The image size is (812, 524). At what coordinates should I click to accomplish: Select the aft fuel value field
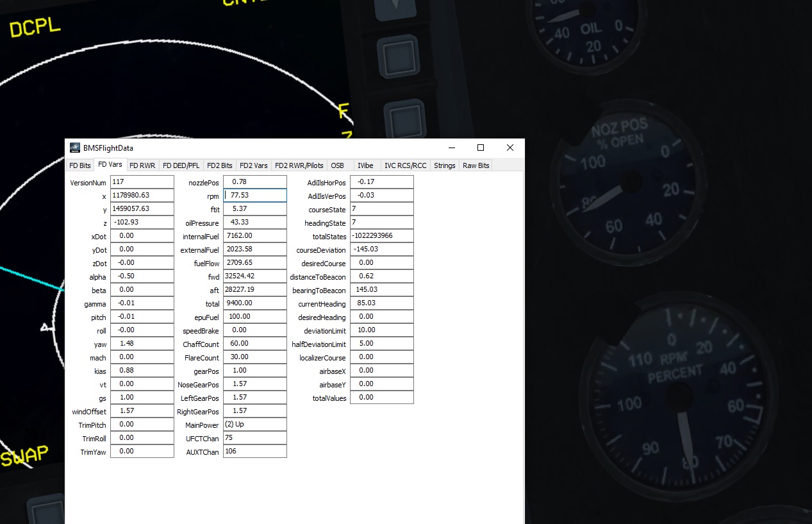pos(255,290)
